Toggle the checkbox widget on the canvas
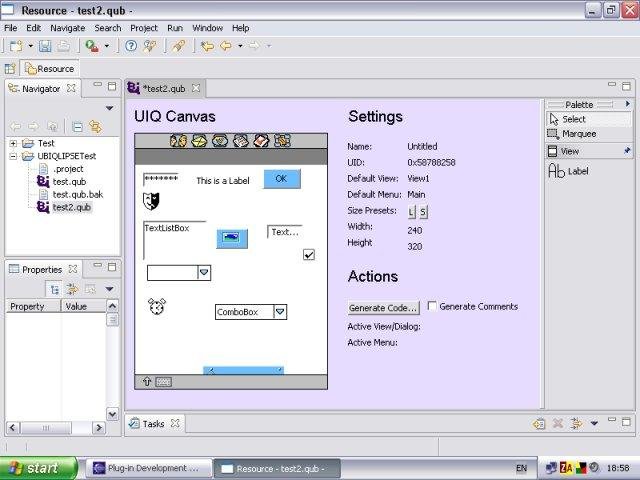The image size is (640, 480). (309, 255)
